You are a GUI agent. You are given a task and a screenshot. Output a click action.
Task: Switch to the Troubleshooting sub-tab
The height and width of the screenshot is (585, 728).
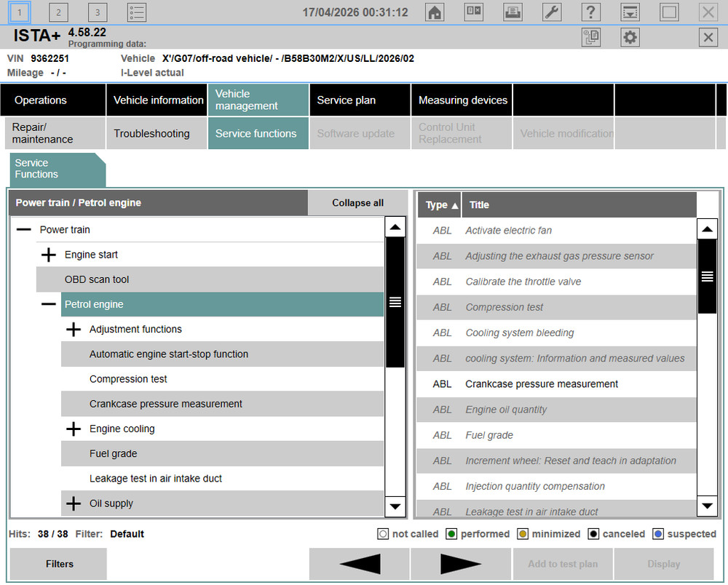tap(151, 134)
